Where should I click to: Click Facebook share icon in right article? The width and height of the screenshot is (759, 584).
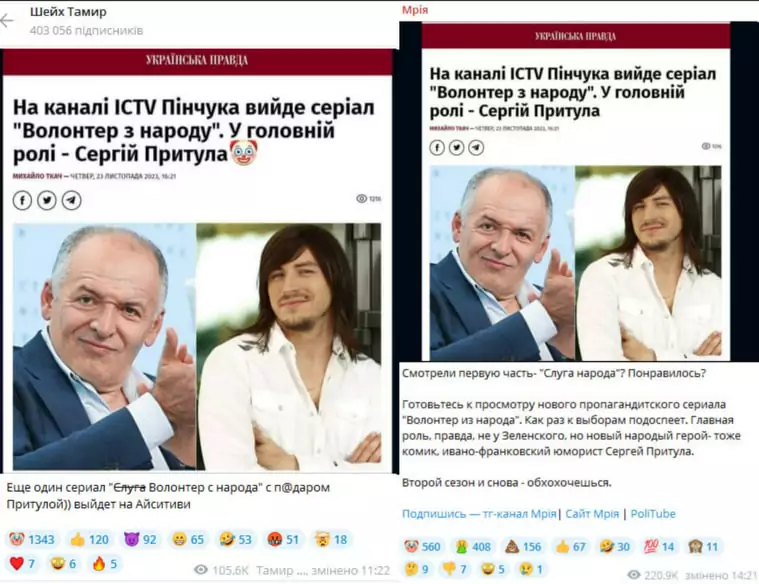coord(437,147)
